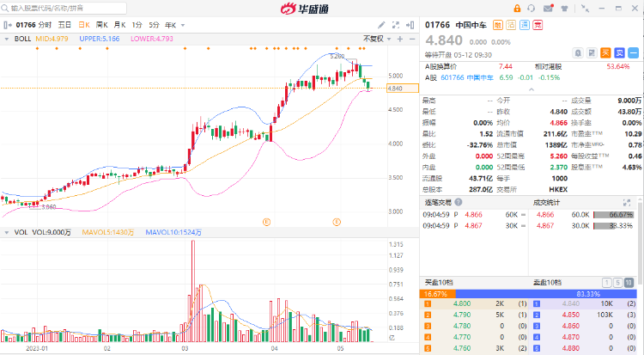644x355 pixels.
Task: Open the VOL indicator dropdown
Action: [7, 233]
